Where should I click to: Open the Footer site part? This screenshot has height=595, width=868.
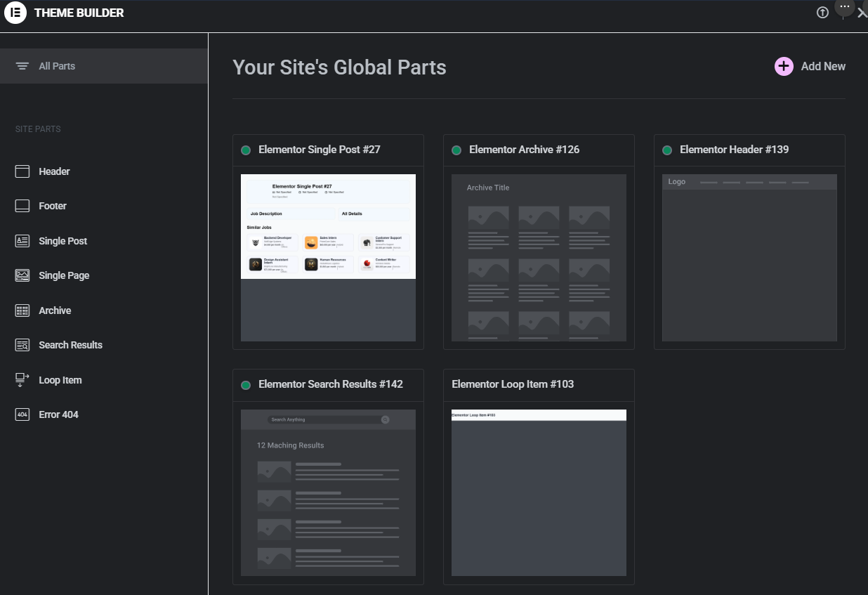point(53,206)
